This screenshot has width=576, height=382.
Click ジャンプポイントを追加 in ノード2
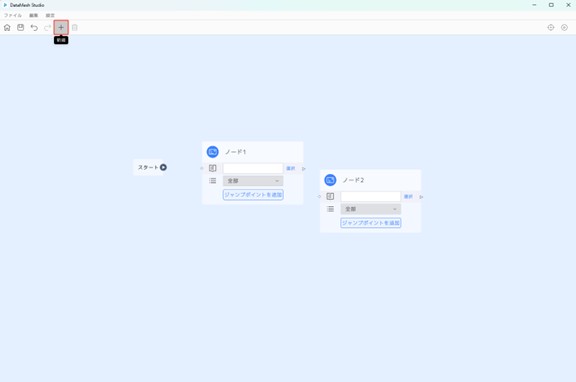371,223
